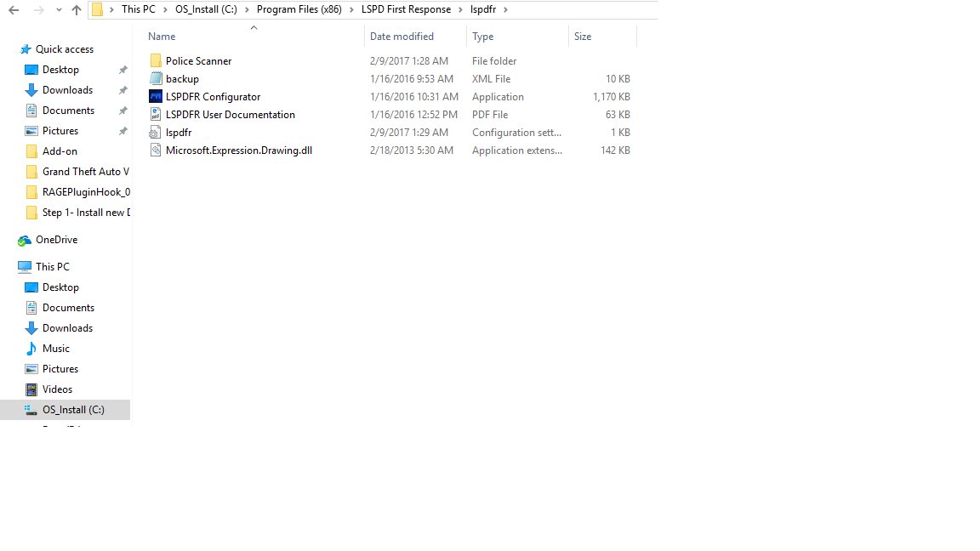This screenshot has width=980, height=551.
Task: Select the lspdfr configuration settings icon
Action: [x=155, y=133]
